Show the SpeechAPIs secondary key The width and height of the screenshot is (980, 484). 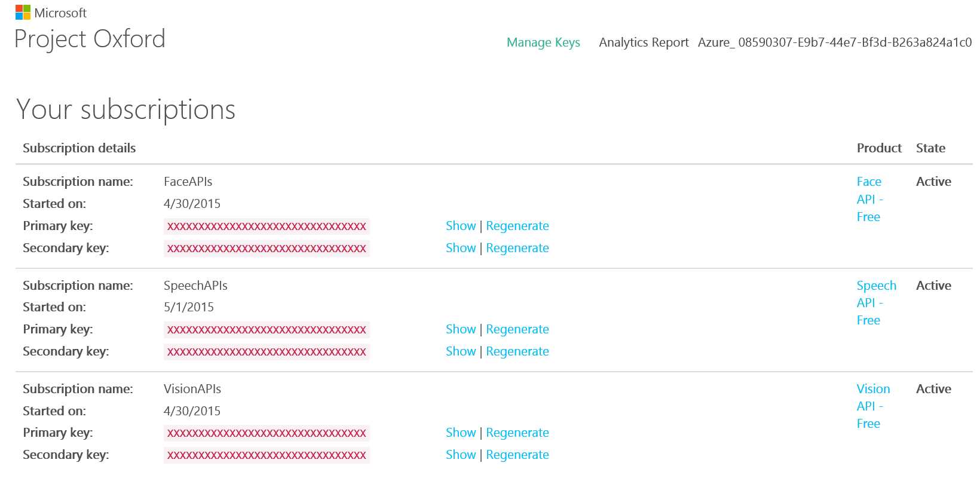[x=461, y=351]
